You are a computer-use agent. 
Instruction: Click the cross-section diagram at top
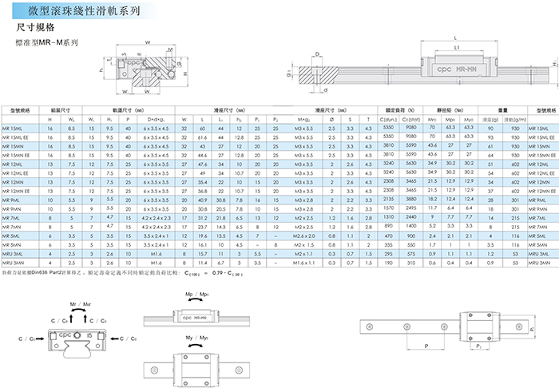146,69
